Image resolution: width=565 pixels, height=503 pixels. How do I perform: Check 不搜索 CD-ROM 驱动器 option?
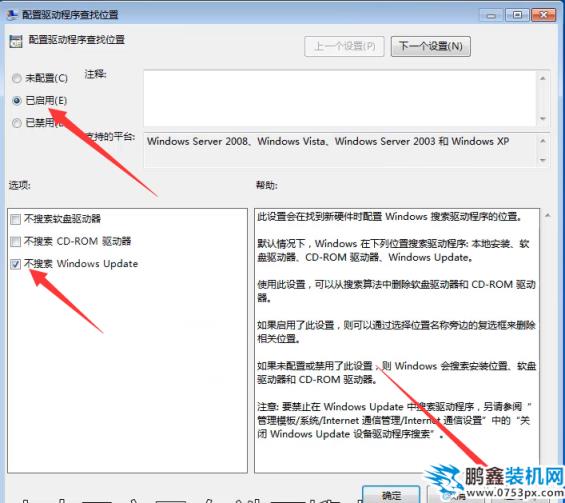(x=15, y=241)
